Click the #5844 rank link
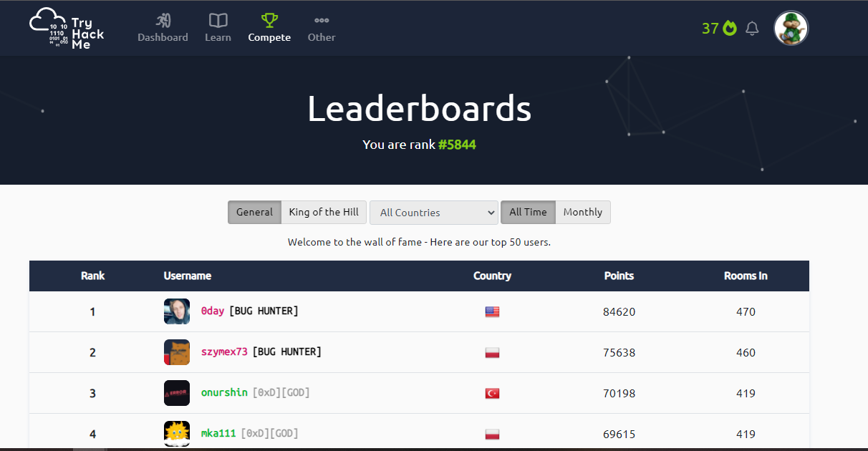Image resolution: width=868 pixels, height=451 pixels. pyautogui.click(x=457, y=145)
